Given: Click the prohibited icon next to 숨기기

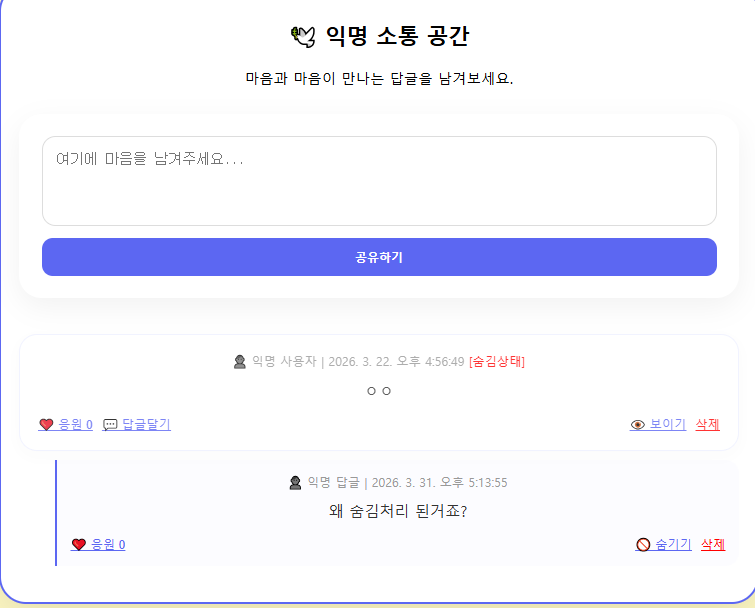Looking at the screenshot, I should click(x=643, y=544).
